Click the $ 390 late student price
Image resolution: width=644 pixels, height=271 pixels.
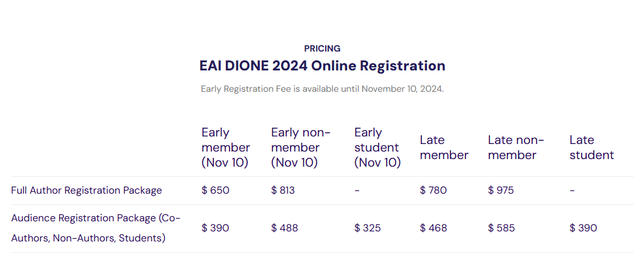tap(583, 228)
